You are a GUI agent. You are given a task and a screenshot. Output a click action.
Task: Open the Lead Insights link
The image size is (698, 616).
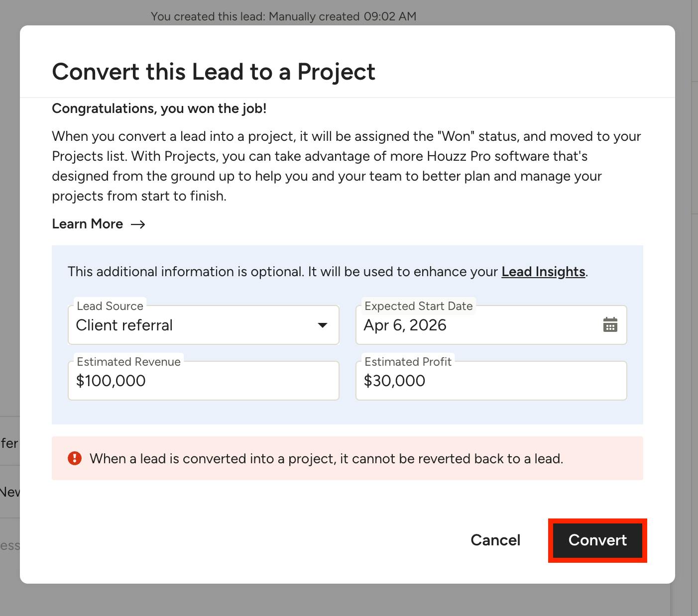pos(543,272)
